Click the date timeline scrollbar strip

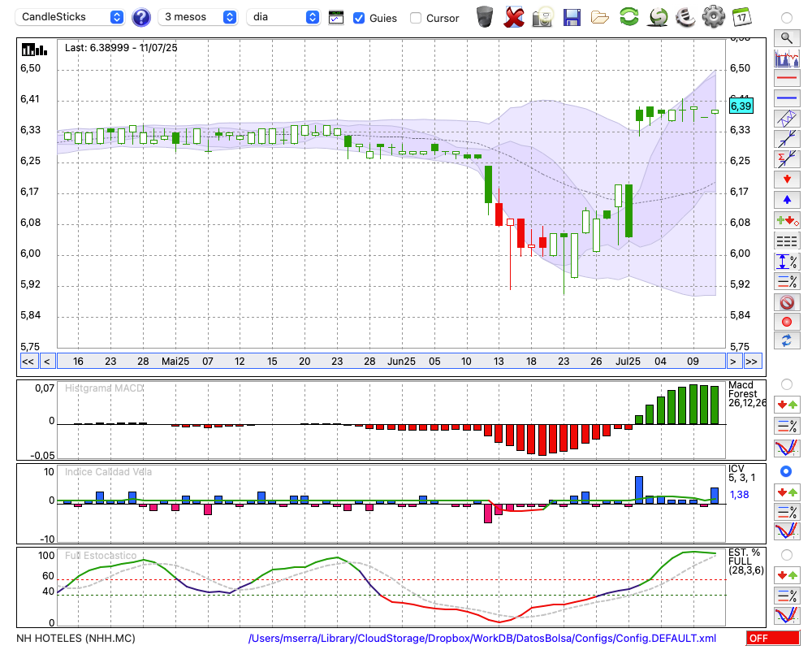(391, 362)
